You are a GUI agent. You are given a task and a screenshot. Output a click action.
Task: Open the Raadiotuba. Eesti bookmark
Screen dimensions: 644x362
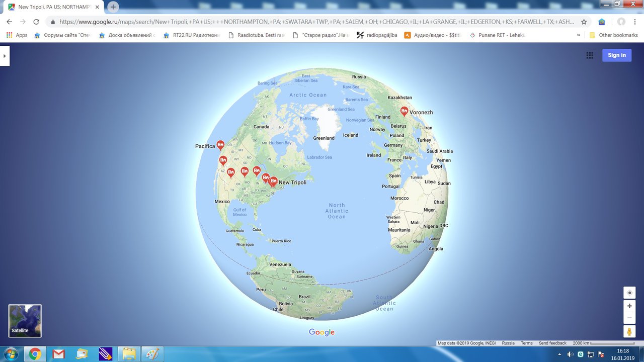[256, 35]
